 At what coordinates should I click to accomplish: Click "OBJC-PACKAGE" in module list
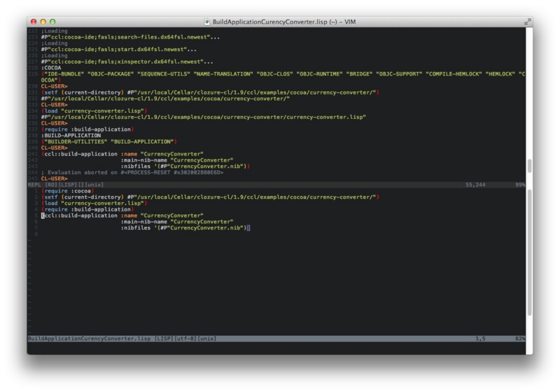point(111,74)
